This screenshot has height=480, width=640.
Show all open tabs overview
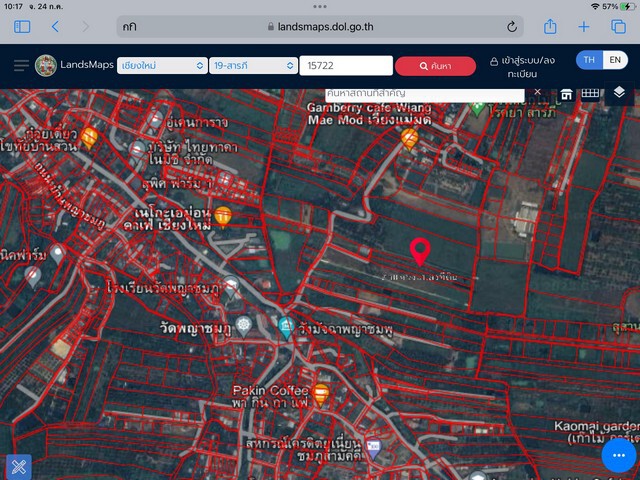618,27
